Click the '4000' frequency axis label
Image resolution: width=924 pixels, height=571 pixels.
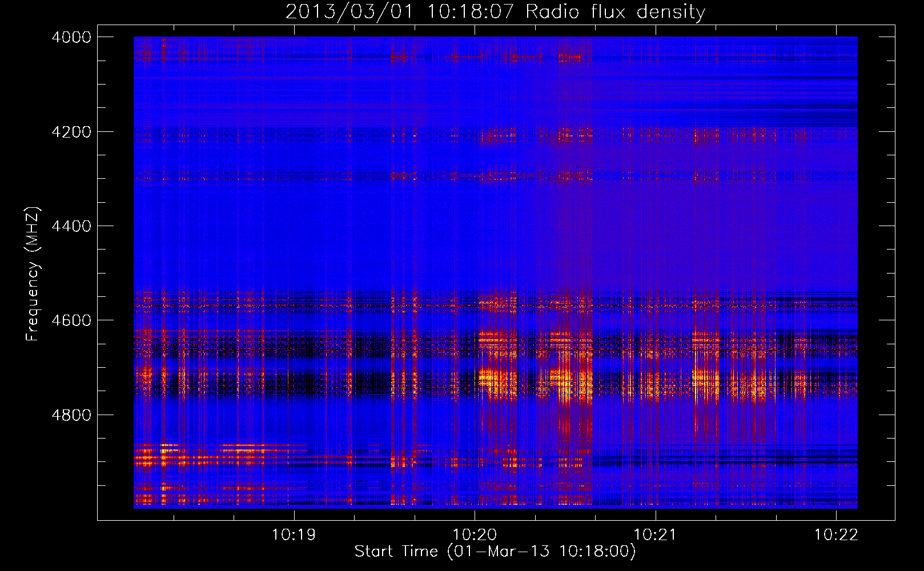coord(71,37)
